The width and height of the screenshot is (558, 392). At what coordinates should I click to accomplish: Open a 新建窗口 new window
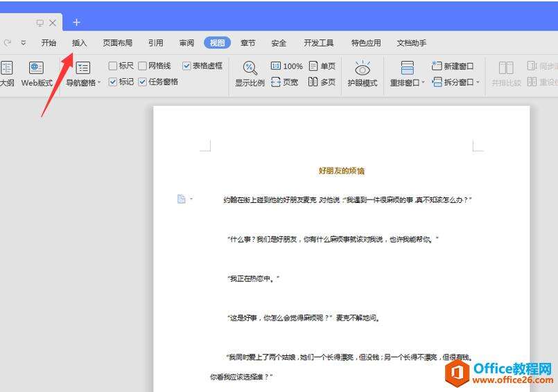pos(453,66)
